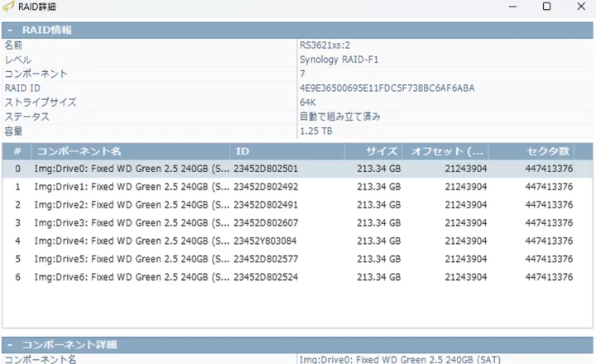Click the レベル property label
Screen dimensions: 596x364
18,60
